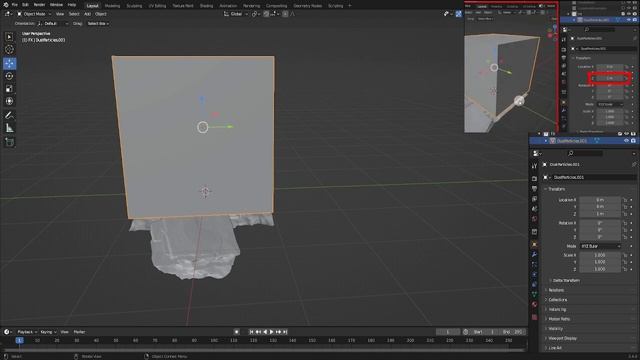Open the Texture properties tab
640x360 pixels.
534,317
